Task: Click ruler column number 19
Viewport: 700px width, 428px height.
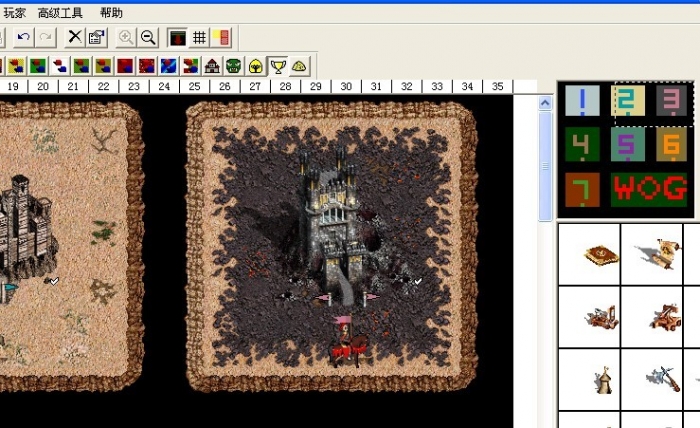Action: (13, 86)
